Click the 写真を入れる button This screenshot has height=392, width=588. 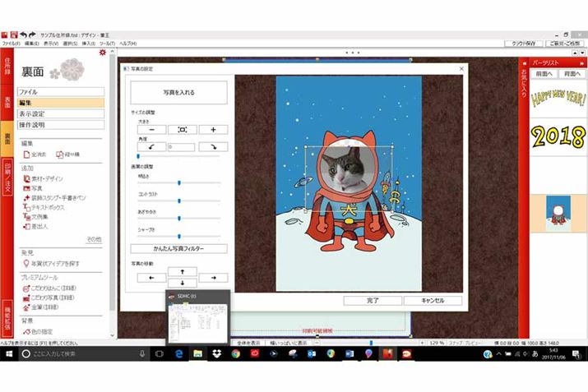[179, 92]
